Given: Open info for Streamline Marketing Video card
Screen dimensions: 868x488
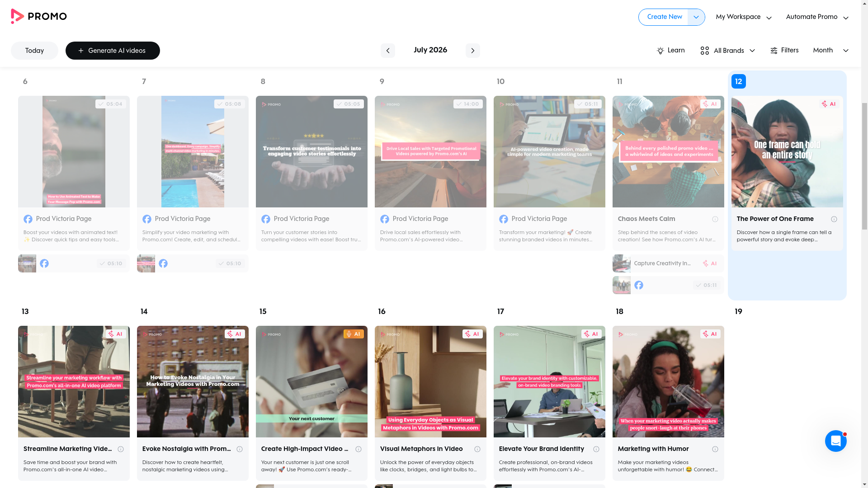Looking at the screenshot, I should click(x=121, y=449).
